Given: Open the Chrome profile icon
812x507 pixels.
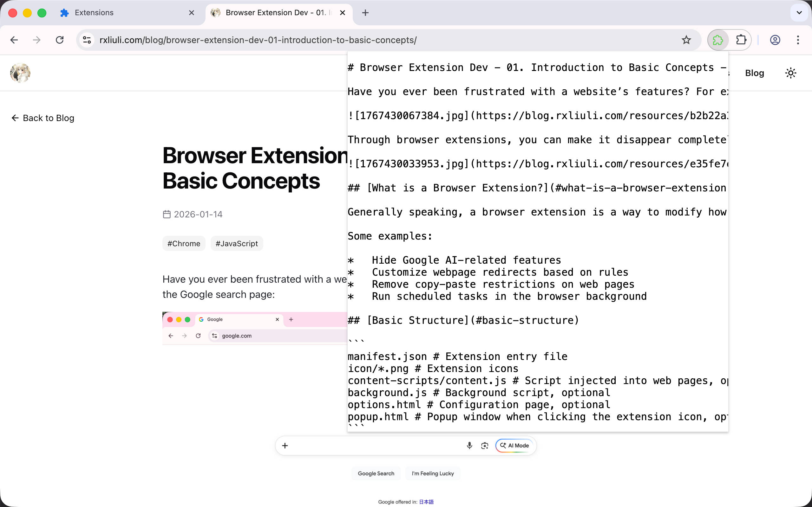Looking at the screenshot, I should [775, 40].
